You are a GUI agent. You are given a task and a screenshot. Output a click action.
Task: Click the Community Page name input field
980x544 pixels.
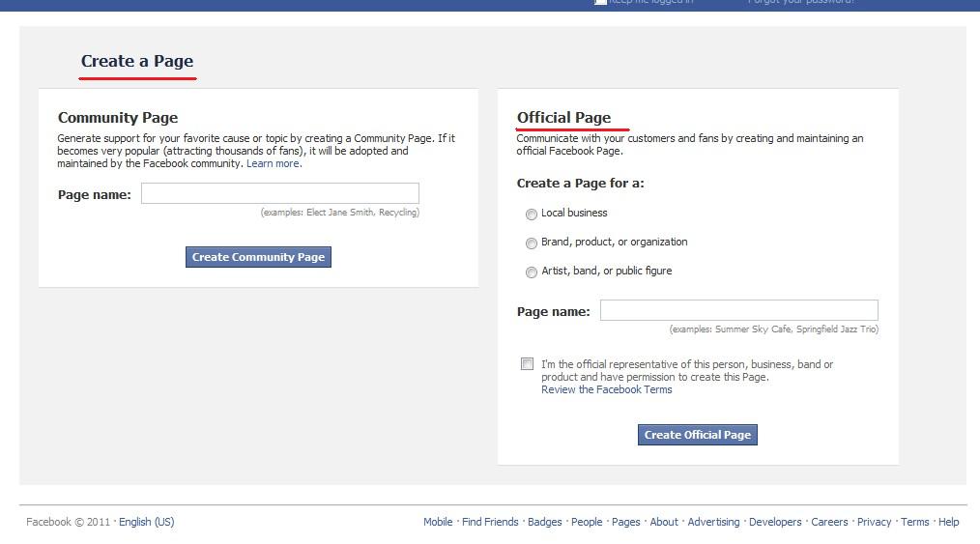click(x=280, y=193)
